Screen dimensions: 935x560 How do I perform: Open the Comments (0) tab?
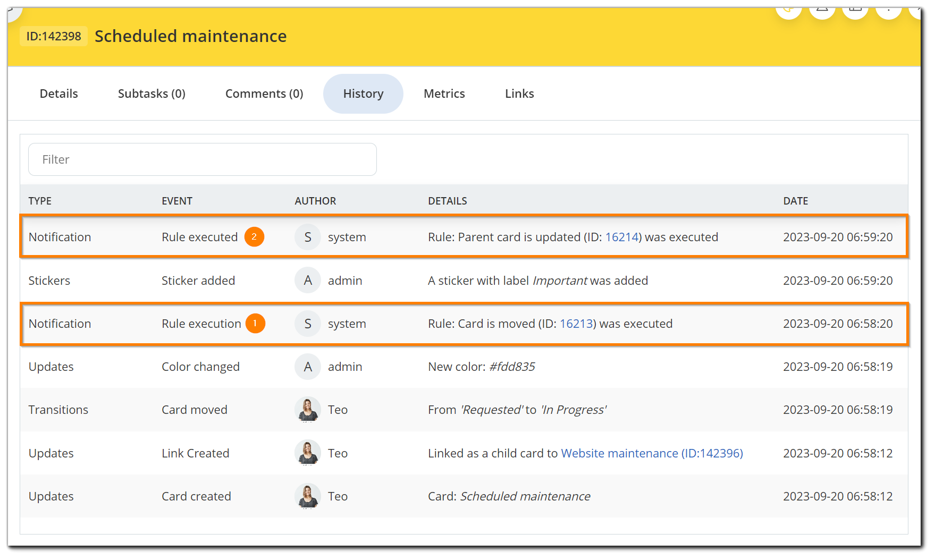264,94
